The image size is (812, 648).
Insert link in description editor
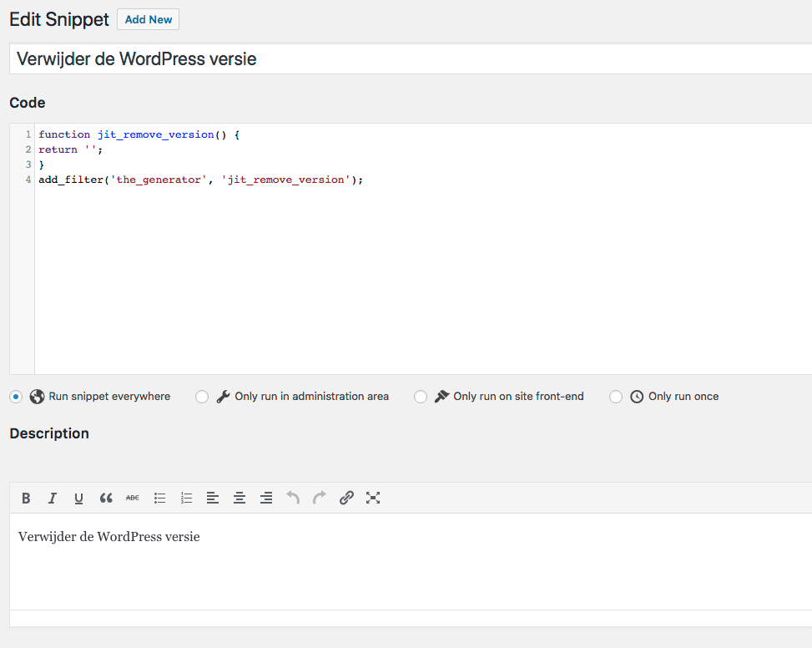click(346, 498)
